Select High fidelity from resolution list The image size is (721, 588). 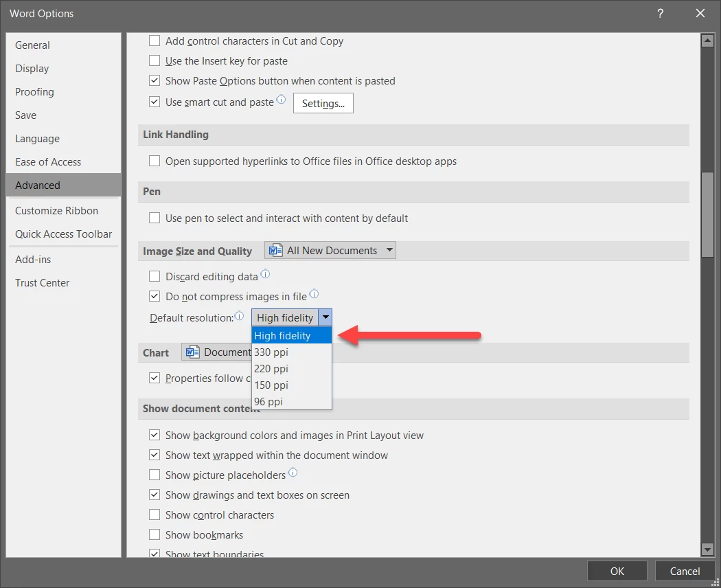coord(292,336)
